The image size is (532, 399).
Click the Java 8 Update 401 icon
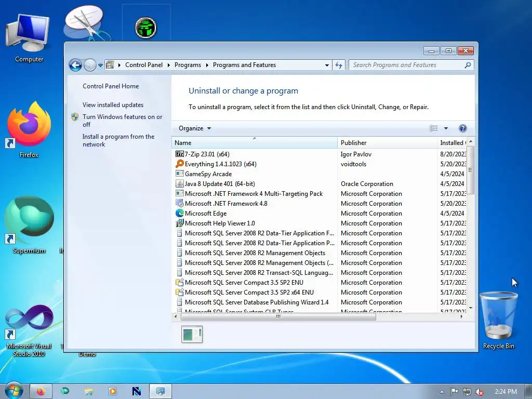pyautogui.click(x=179, y=183)
